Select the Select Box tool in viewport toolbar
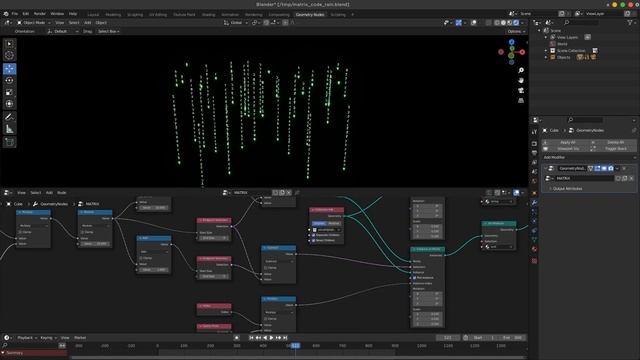640x360 pixels. [9, 44]
